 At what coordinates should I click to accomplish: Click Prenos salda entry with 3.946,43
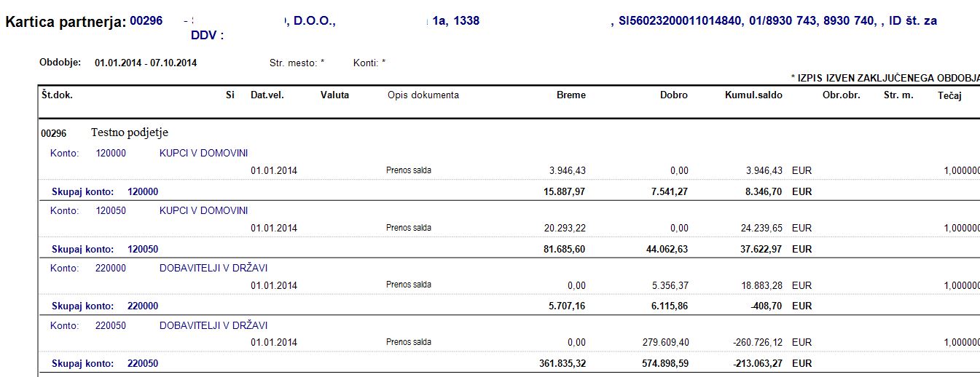(x=408, y=170)
